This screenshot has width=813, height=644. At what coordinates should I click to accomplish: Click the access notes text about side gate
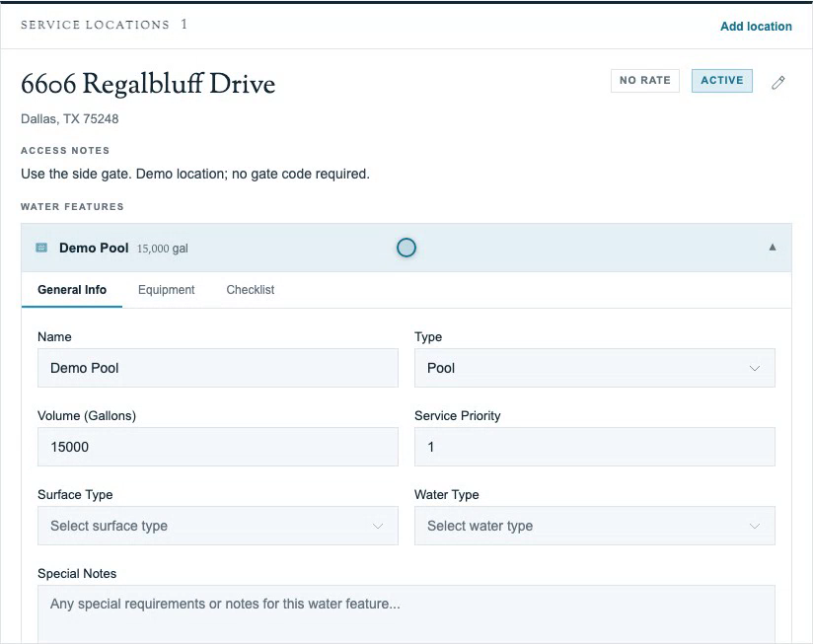pyautogui.click(x=195, y=175)
